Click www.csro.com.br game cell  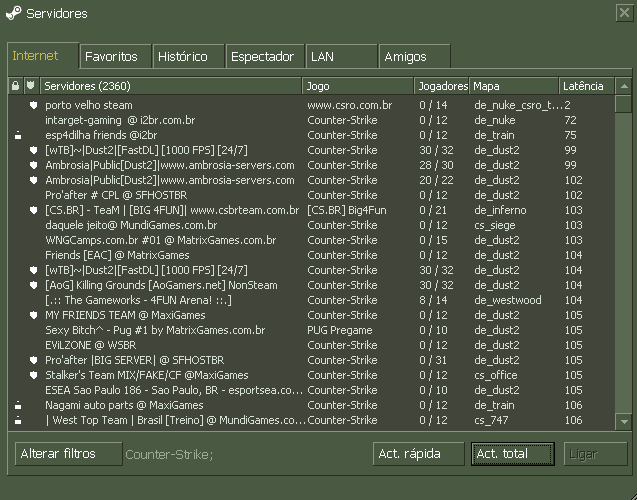pyautogui.click(x=349, y=106)
